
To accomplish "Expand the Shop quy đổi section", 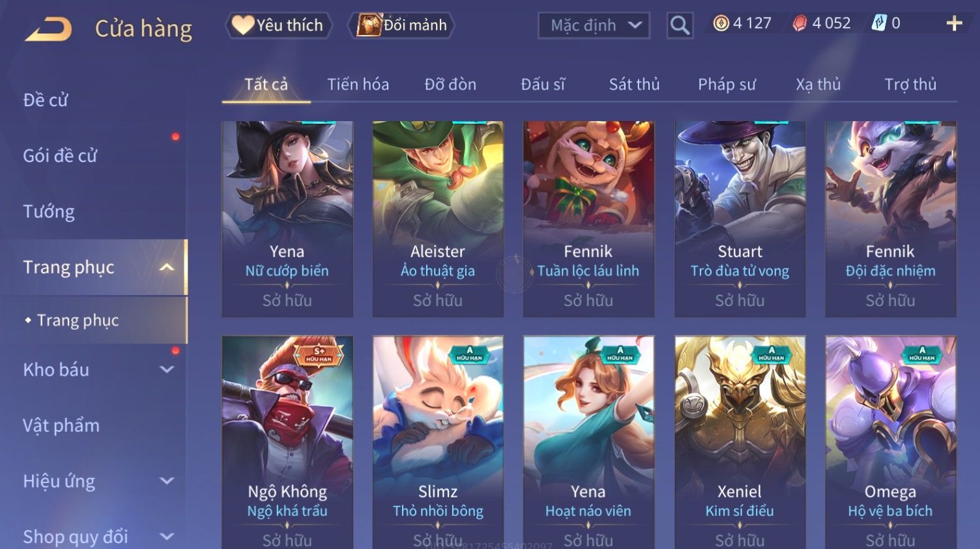I will [167, 537].
